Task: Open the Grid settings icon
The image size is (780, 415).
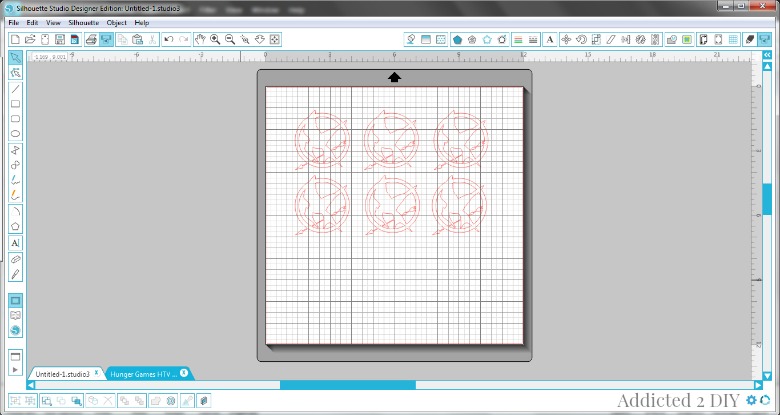Action: pos(733,40)
